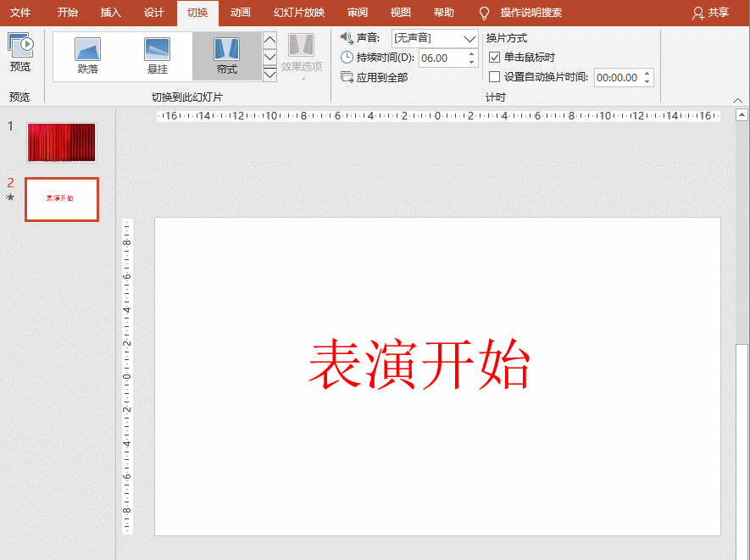Image resolution: width=750 pixels, height=560 pixels.
Task: Select the 跌落 transition effect
Action: (87, 57)
